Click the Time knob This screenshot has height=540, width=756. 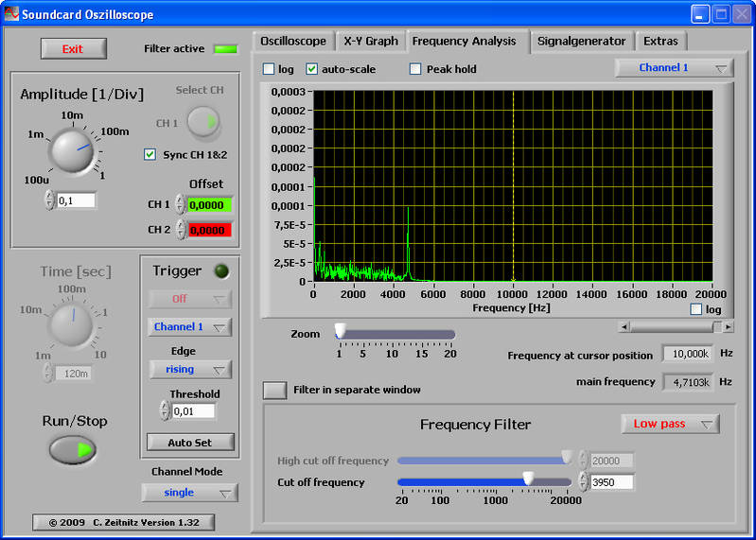click(x=72, y=324)
